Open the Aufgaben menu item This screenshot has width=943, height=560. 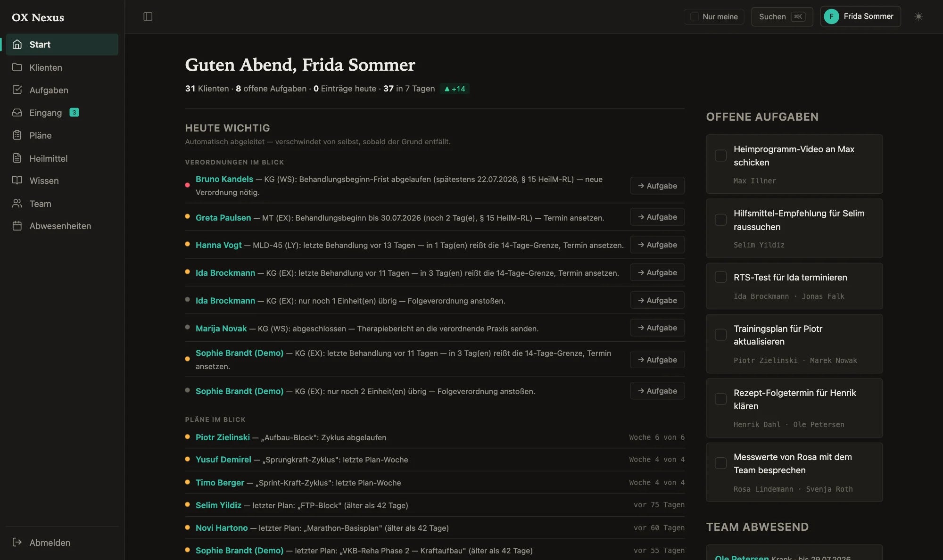click(62, 90)
